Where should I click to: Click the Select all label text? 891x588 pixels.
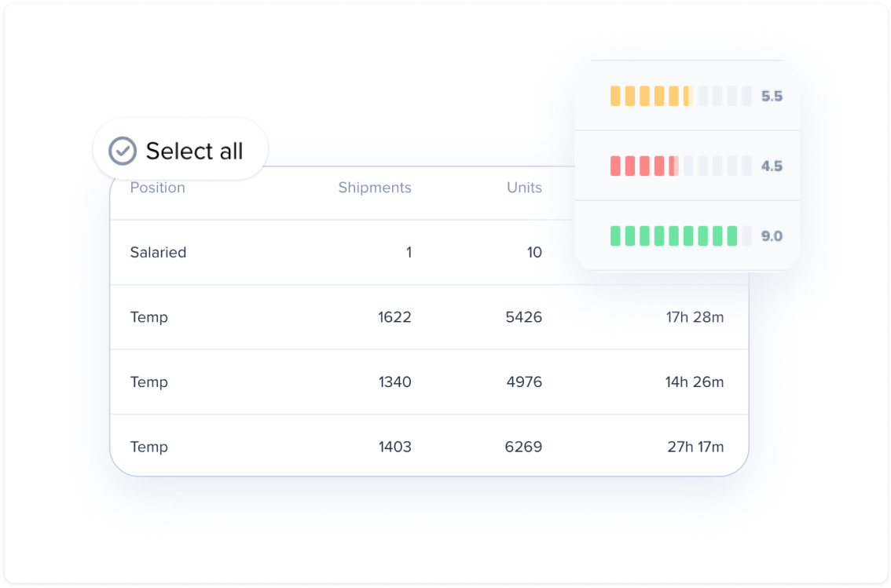click(194, 151)
